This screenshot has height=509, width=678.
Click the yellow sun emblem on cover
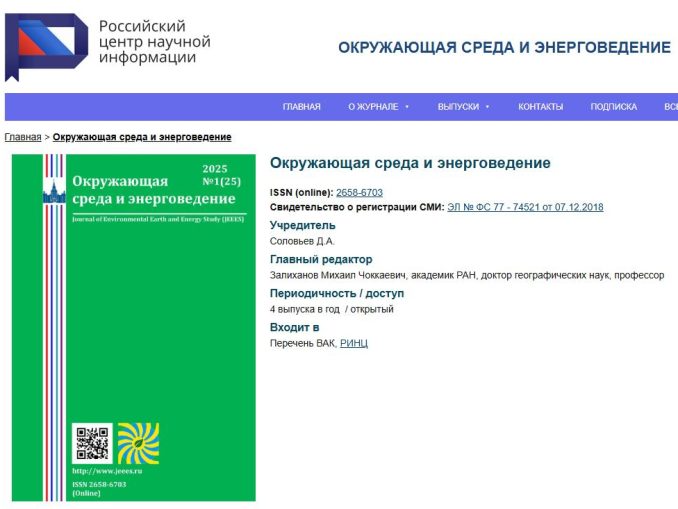pos(138,443)
